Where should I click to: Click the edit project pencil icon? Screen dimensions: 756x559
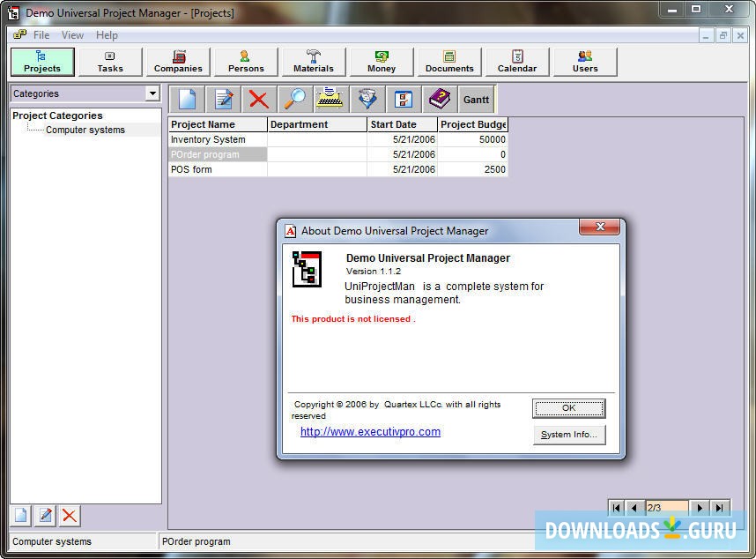tap(223, 100)
